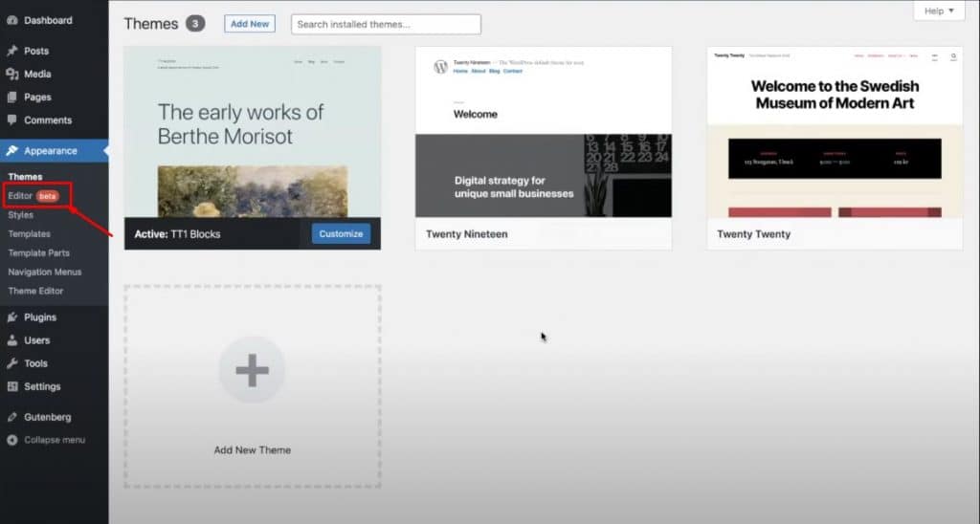Select the Appearance menu item
The height and width of the screenshot is (524, 980).
click(x=54, y=150)
